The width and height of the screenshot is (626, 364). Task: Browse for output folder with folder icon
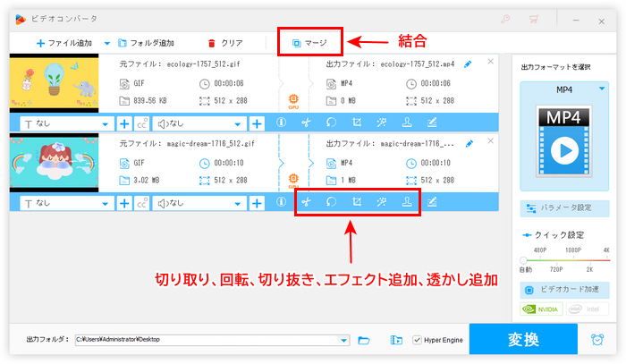364,340
